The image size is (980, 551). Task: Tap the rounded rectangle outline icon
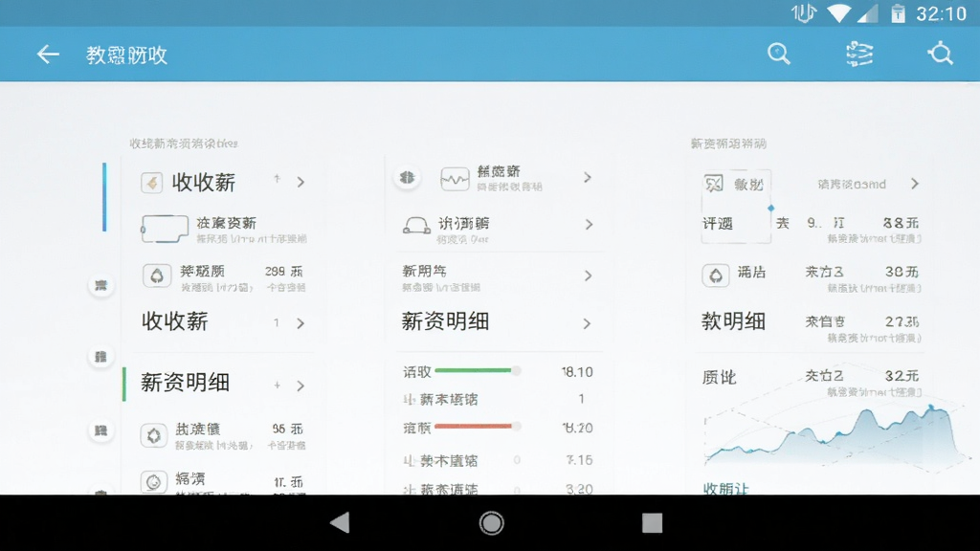coord(165,229)
